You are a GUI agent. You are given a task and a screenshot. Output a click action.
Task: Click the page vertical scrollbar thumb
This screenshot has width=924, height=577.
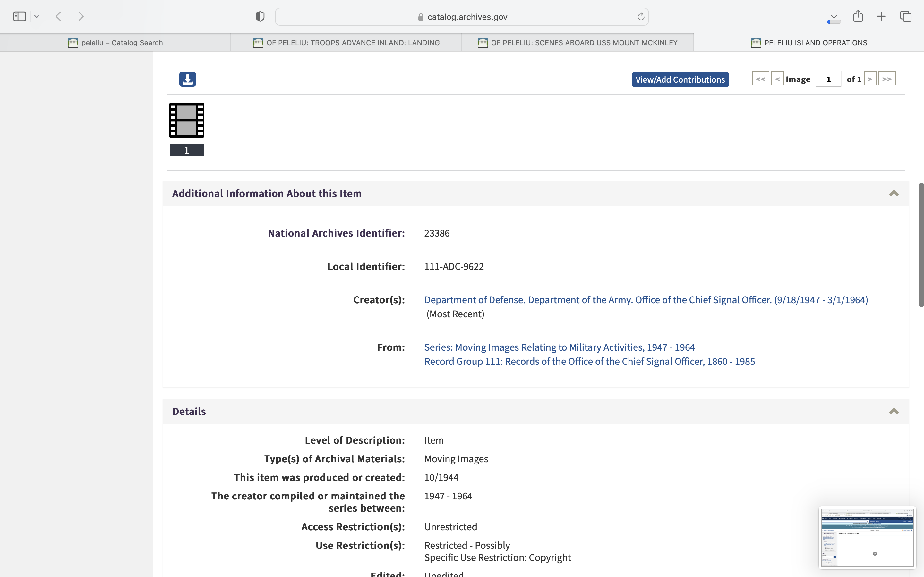pyautogui.click(x=921, y=244)
